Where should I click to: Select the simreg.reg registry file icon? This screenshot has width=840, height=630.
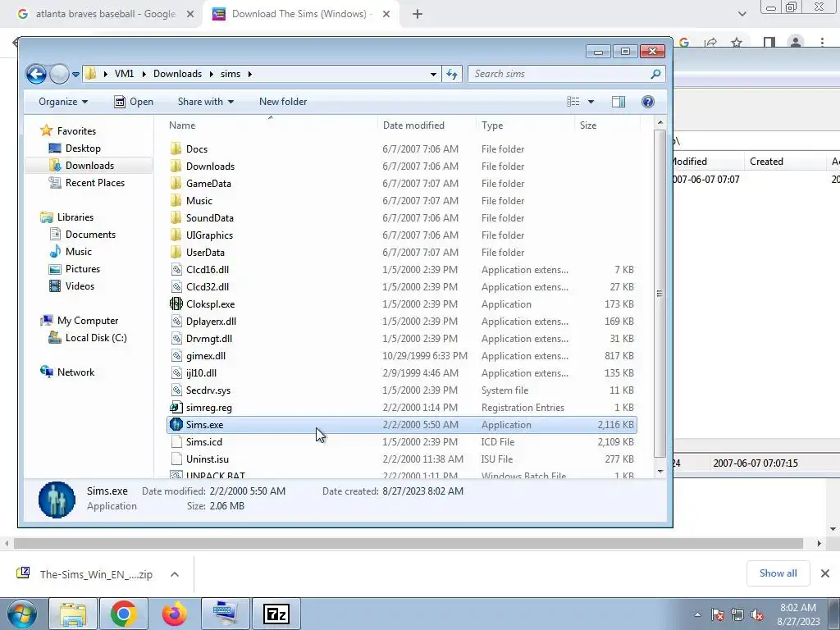[176, 407]
